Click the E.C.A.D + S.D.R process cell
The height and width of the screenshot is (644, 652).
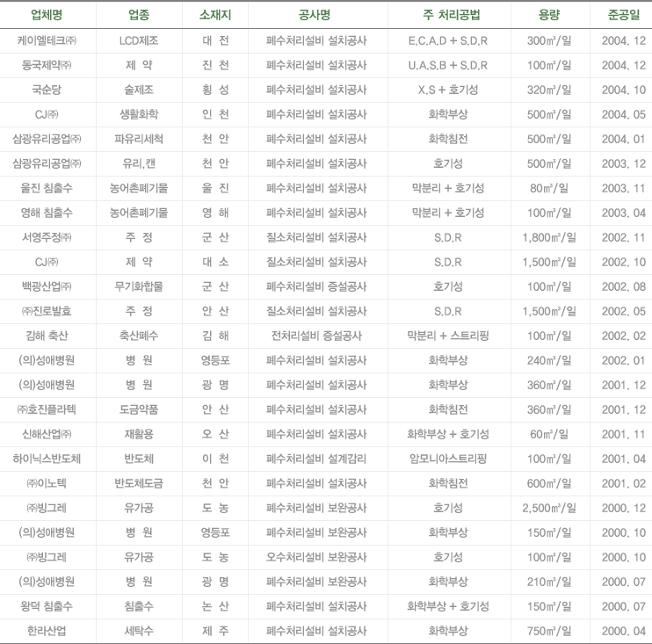[x=448, y=40]
